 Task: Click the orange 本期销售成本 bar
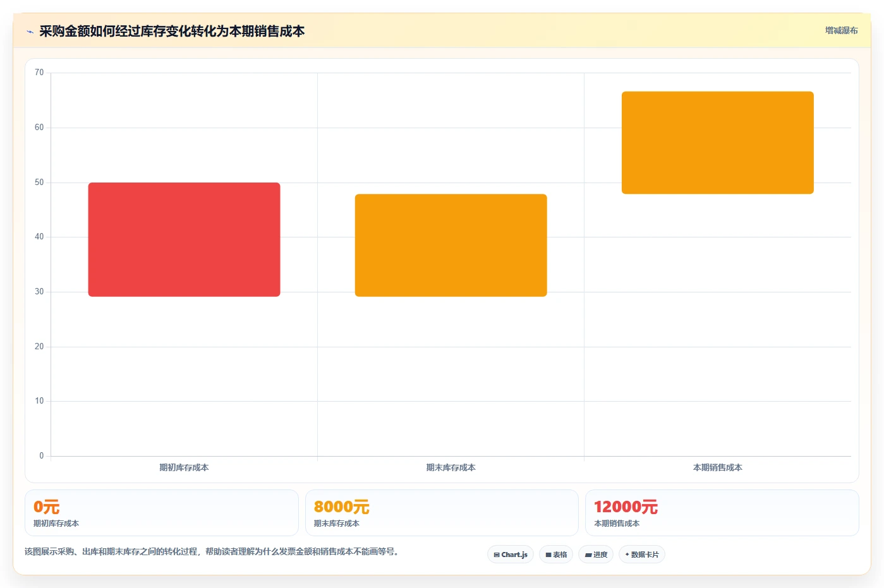[717, 143]
